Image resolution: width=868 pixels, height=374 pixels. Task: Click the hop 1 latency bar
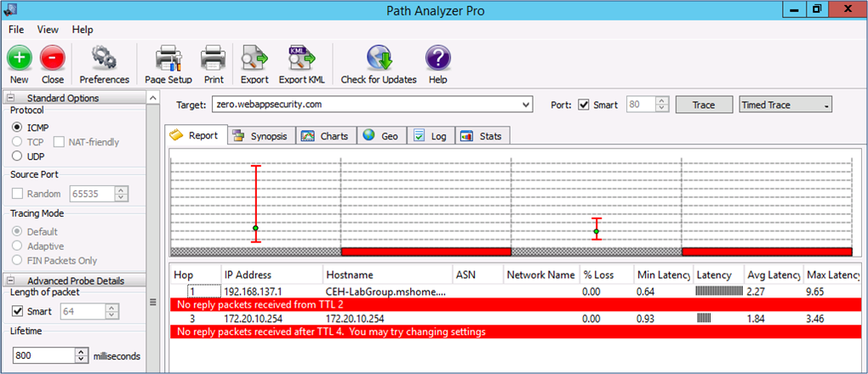point(719,291)
